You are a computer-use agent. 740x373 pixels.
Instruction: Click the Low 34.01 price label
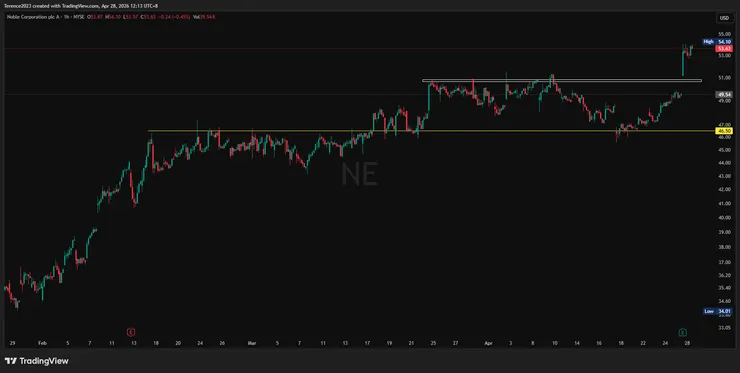pos(717,311)
